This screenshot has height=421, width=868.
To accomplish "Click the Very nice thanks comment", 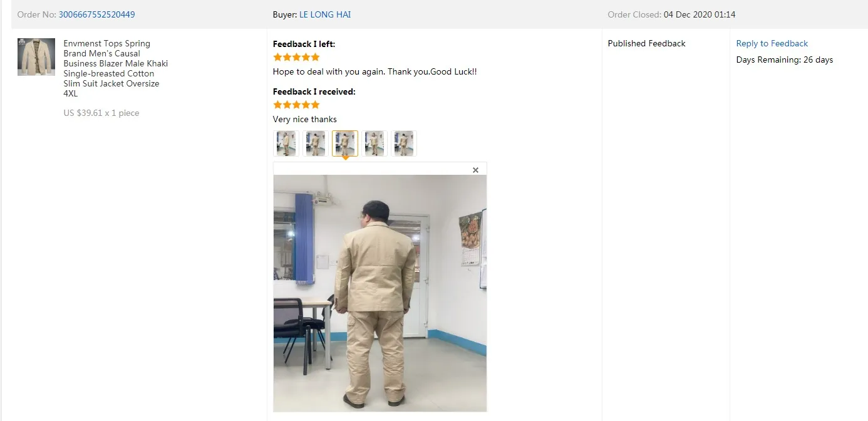I will (305, 119).
